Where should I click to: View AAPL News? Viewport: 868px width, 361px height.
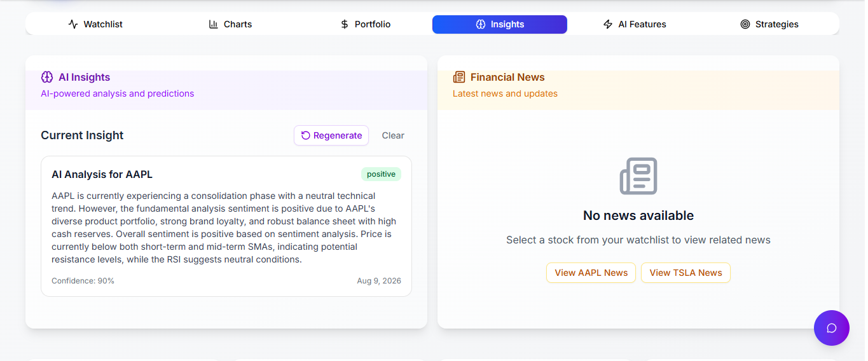click(x=591, y=273)
